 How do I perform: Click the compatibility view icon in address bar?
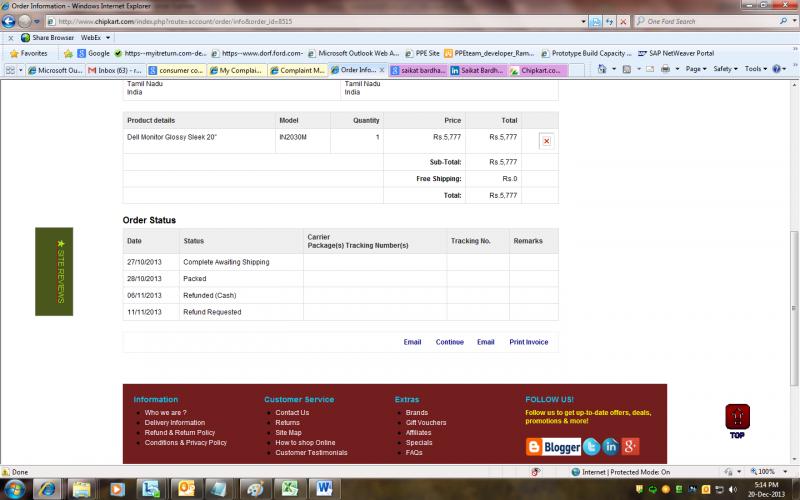click(595, 21)
